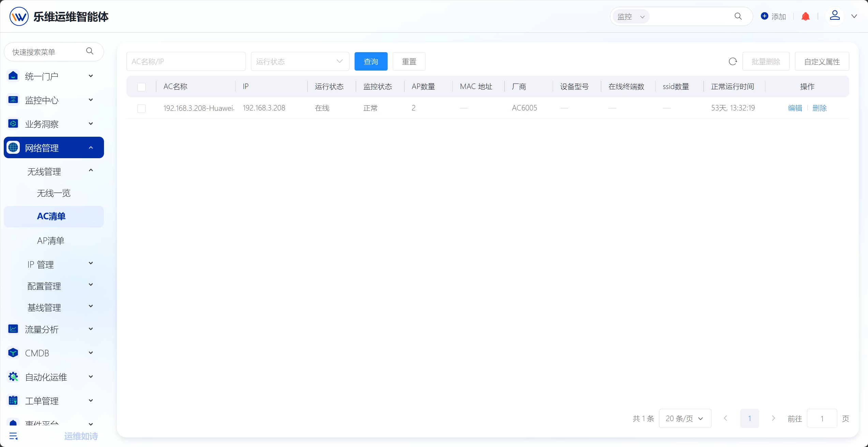
Task: Click the 在线 status cell
Action: [x=322, y=108]
